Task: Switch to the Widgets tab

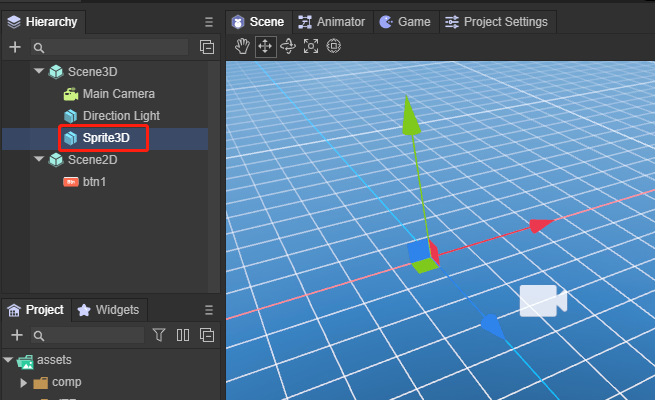Action: pyautogui.click(x=109, y=310)
